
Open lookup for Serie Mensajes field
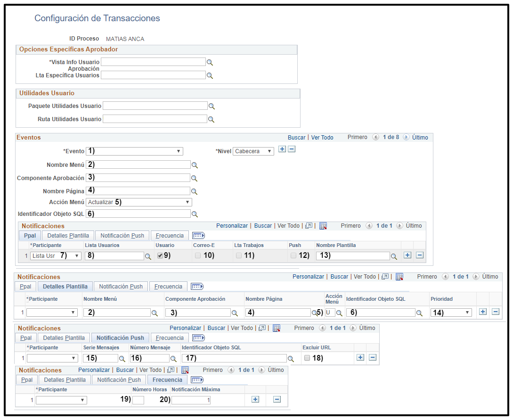(122, 358)
